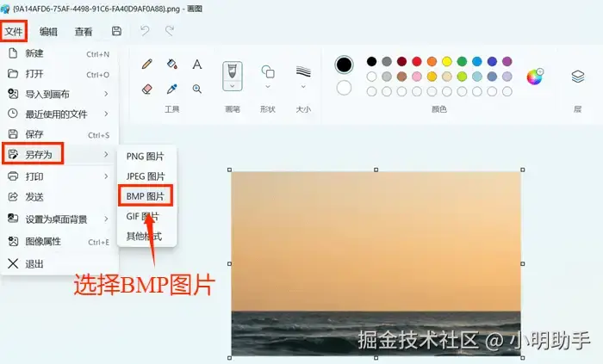Save as PNG 图片
603x364 pixels.
click(x=146, y=157)
